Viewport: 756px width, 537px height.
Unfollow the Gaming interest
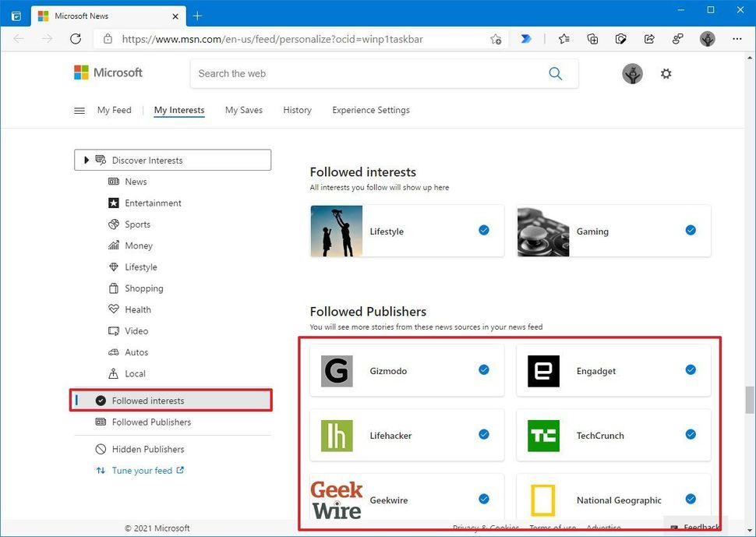[x=689, y=230]
